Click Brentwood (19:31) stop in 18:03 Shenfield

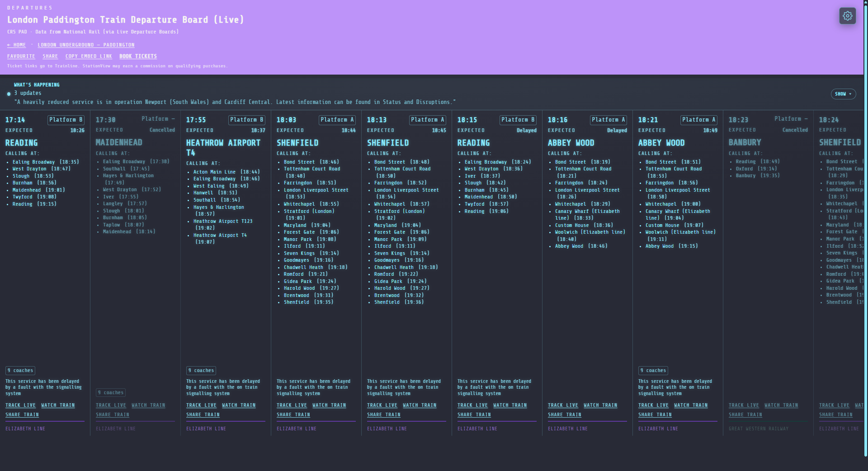[x=308, y=295]
